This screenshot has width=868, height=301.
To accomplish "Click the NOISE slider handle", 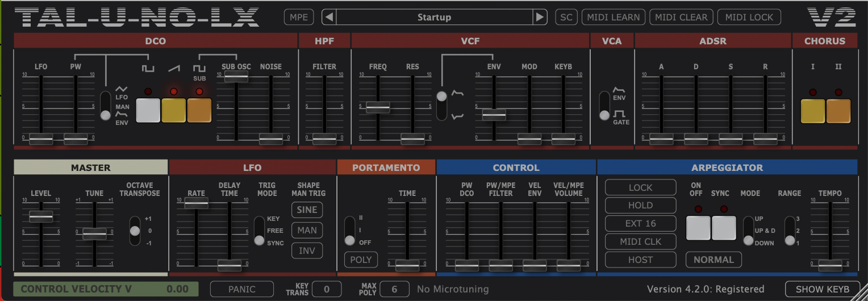I will 271,138.
